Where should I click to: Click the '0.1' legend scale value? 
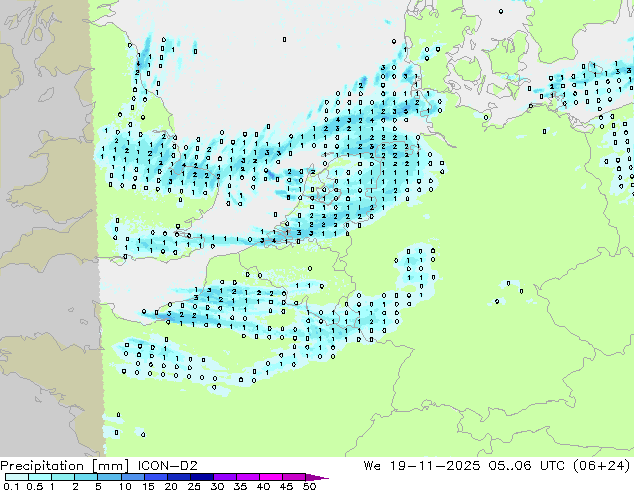[x=11, y=486]
